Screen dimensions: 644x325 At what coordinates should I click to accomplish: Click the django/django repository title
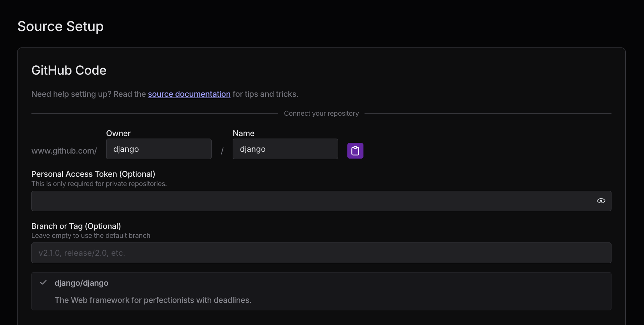81,283
